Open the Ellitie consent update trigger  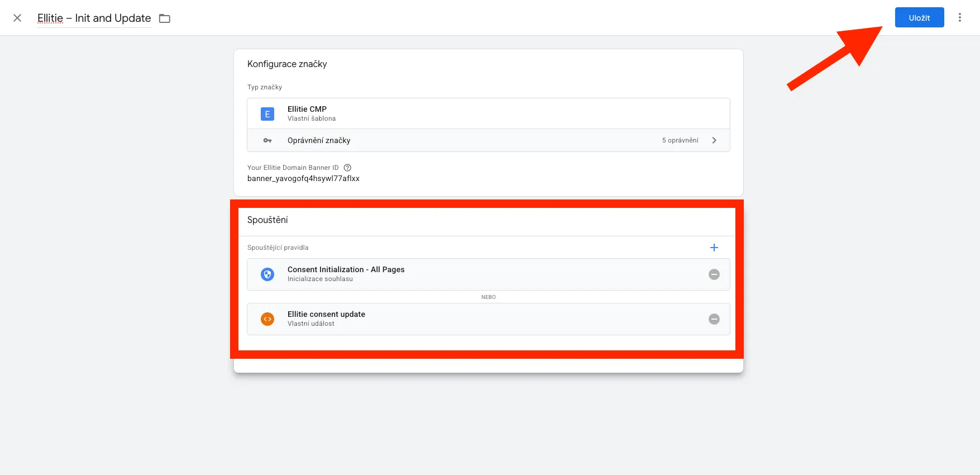488,319
